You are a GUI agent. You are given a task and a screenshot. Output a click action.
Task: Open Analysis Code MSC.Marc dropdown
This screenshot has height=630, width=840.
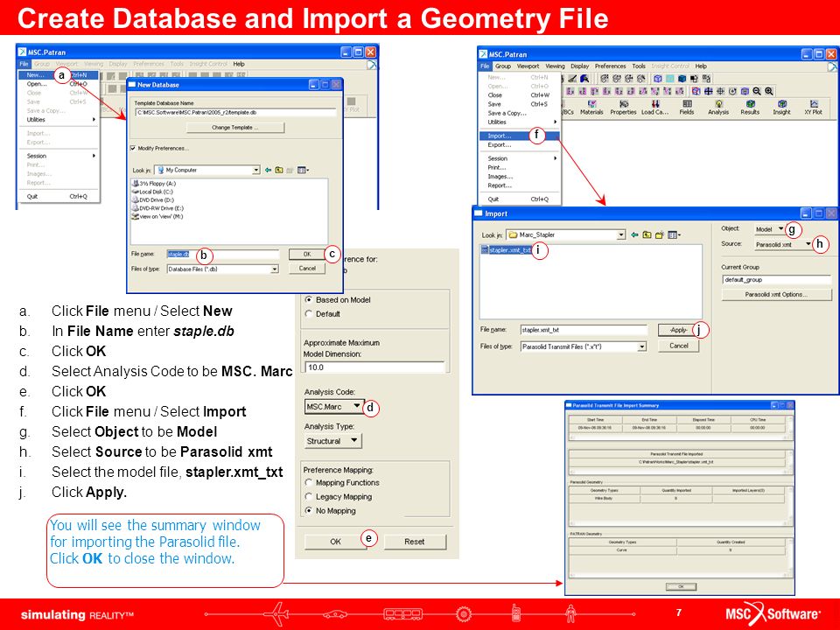point(334,407)
